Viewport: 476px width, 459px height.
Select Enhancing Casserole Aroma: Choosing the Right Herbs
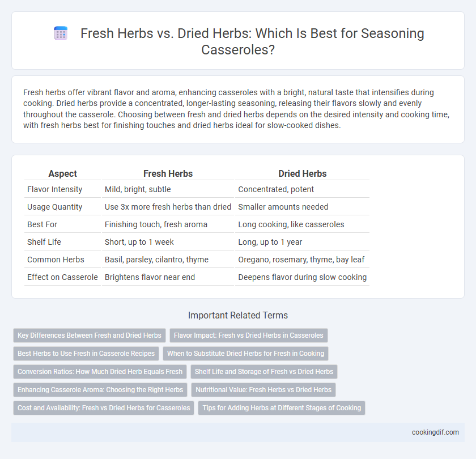100,390
